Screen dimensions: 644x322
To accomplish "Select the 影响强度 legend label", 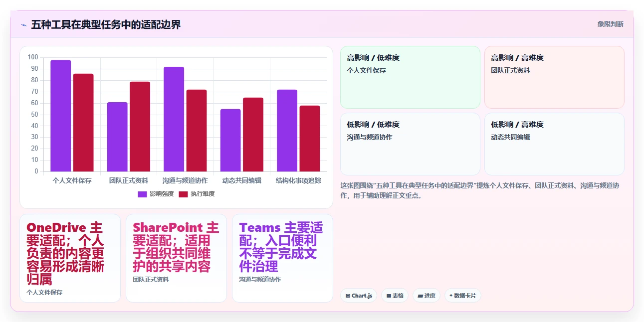I will (162, 194).
